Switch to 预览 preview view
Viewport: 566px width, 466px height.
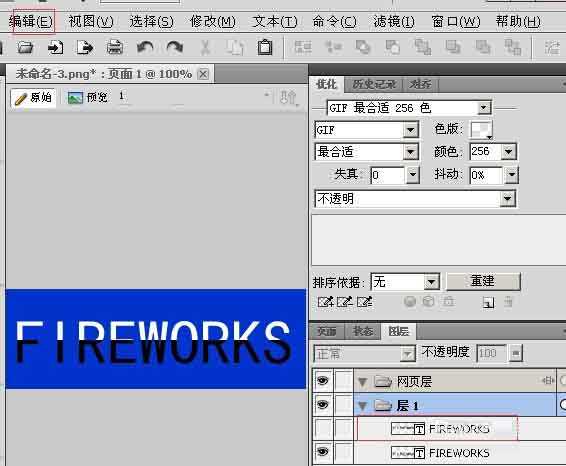coord(88,97)
